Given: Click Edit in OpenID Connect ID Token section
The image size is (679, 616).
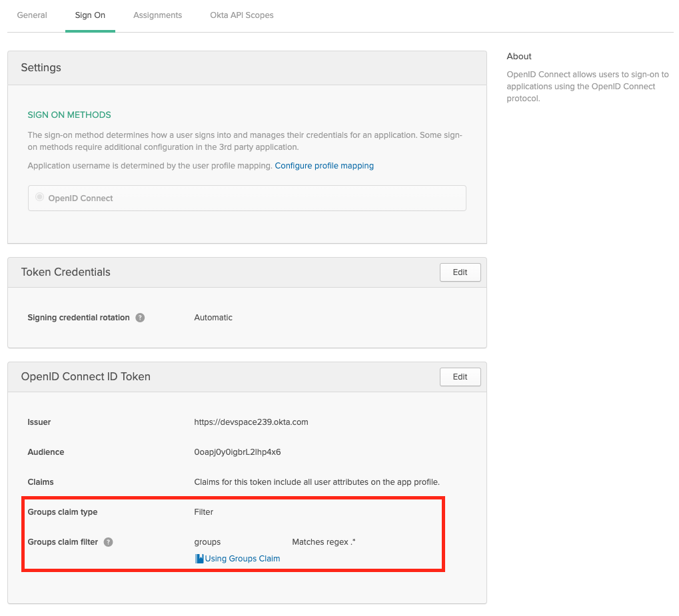Looking at the screenshot, I should click(460, 377).
